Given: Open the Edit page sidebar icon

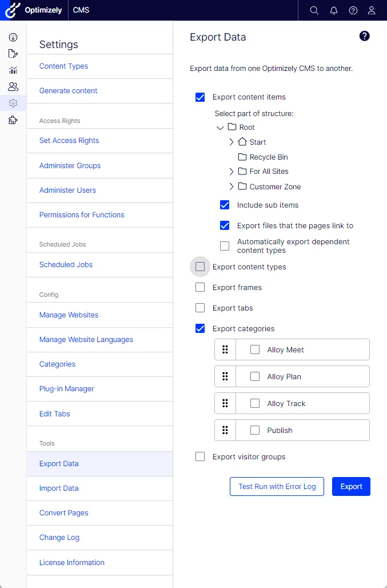Looking at the screenshot, I should [x=13, y=54].
